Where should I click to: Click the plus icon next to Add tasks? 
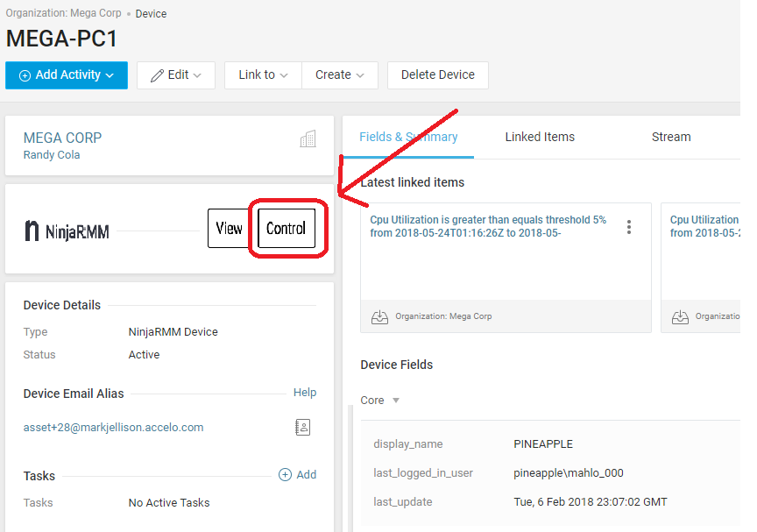coord(285,474)
